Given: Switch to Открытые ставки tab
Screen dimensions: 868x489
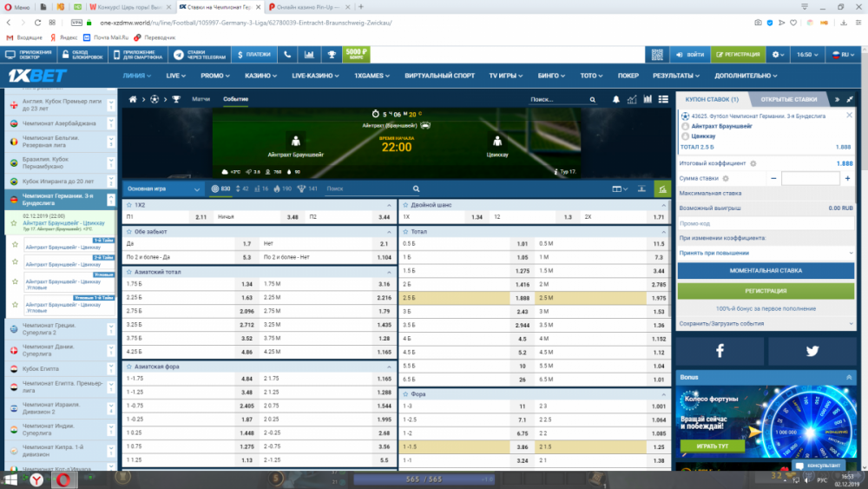Looking at the screenshot, I should click(x=790, y=99).
